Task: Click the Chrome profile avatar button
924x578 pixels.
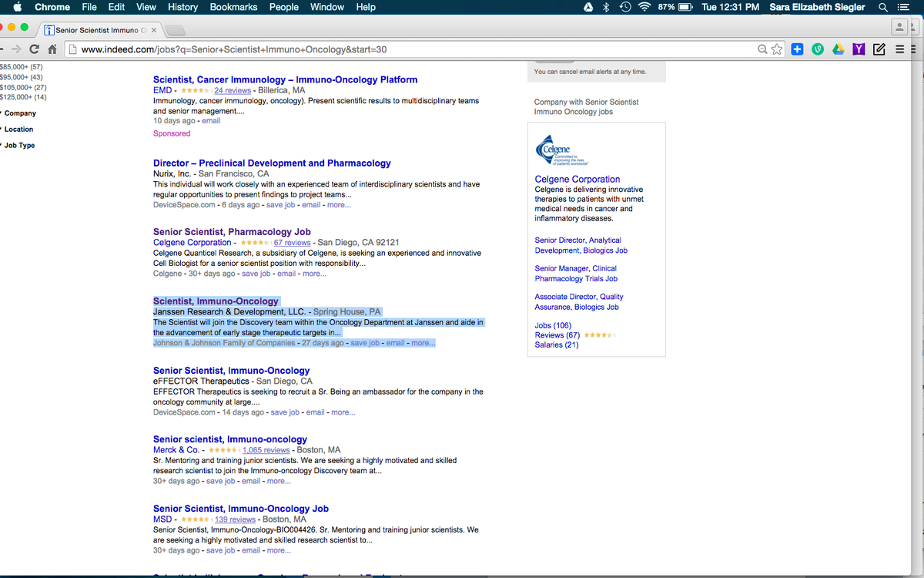Action: click(x=899, y=27)
